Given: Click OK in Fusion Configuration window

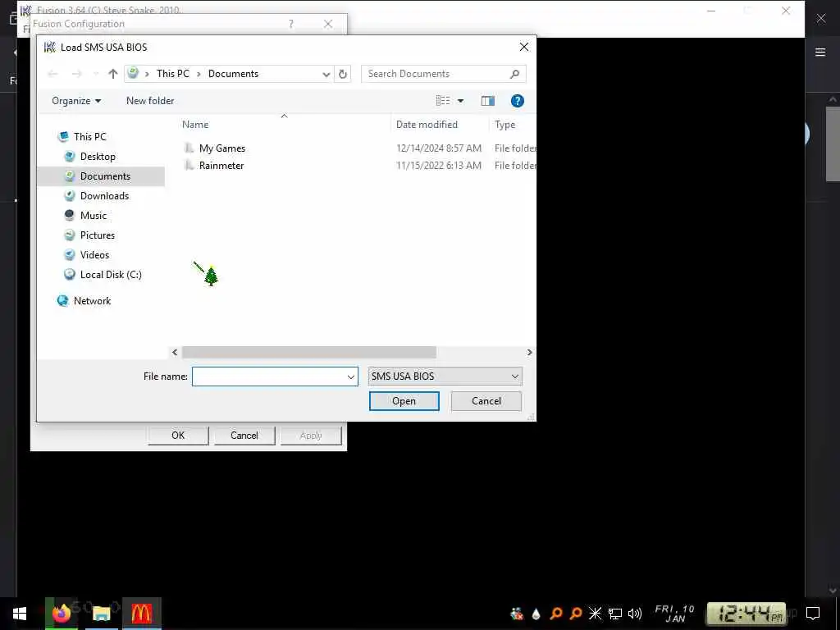Looking at the screenshot, I should tap(178, 436).
